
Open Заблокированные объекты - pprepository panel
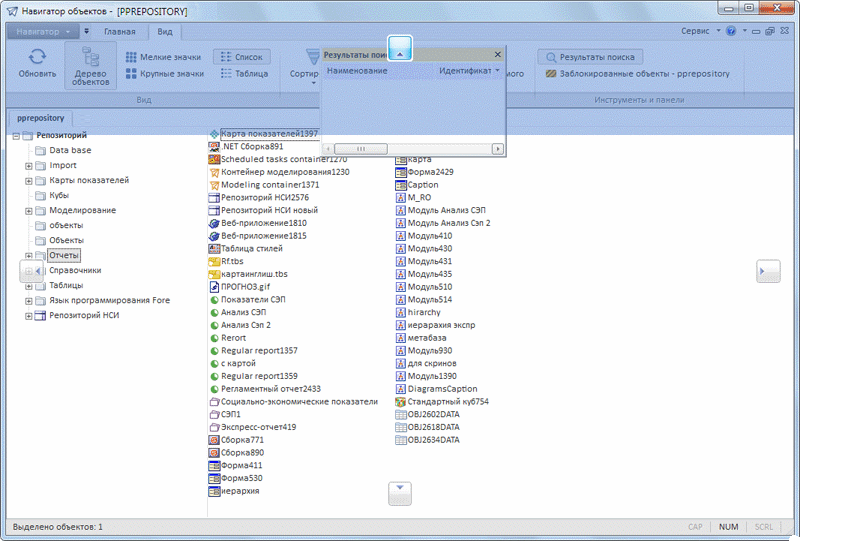(x=638, y=73)
